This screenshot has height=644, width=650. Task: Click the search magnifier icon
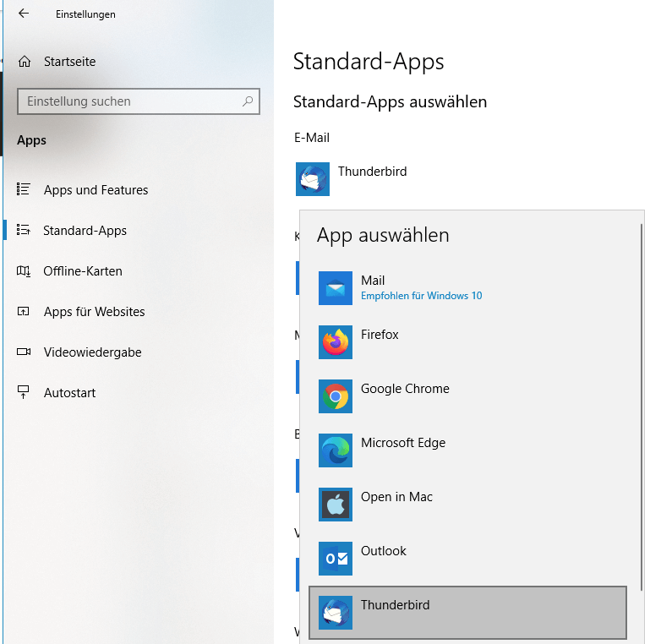tap(248, 101)
